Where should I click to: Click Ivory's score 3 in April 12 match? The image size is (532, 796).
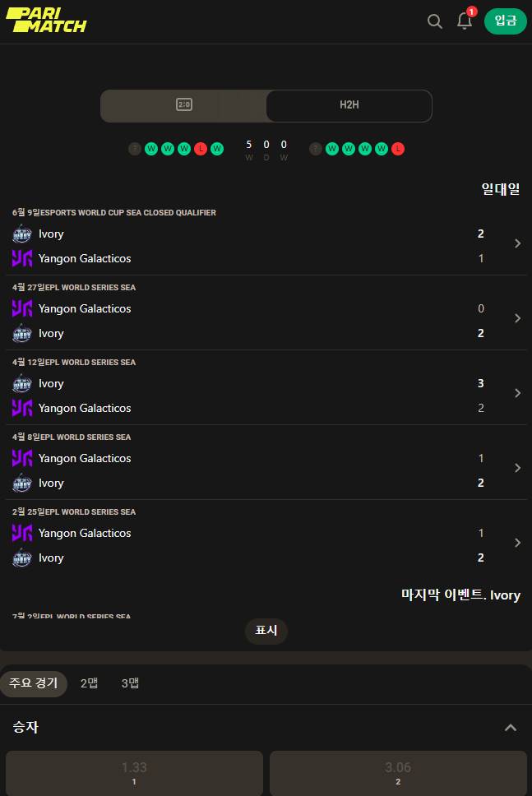click(x=481, y=383)
